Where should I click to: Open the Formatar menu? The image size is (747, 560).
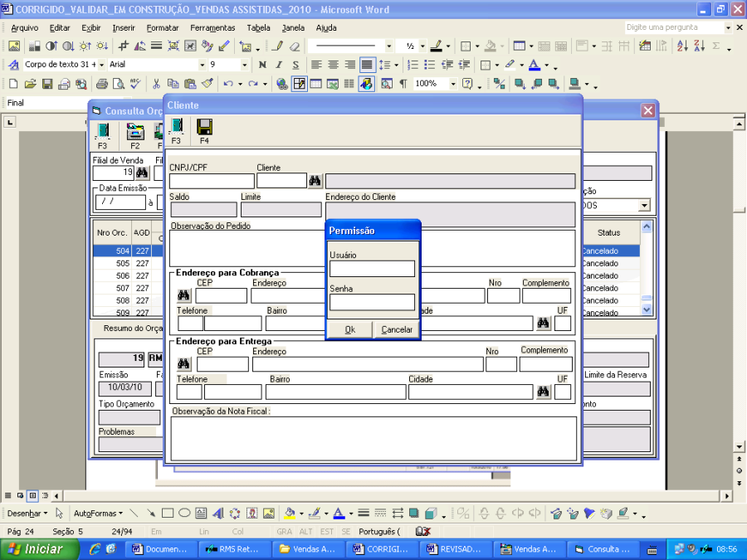(x=163, y=27)
